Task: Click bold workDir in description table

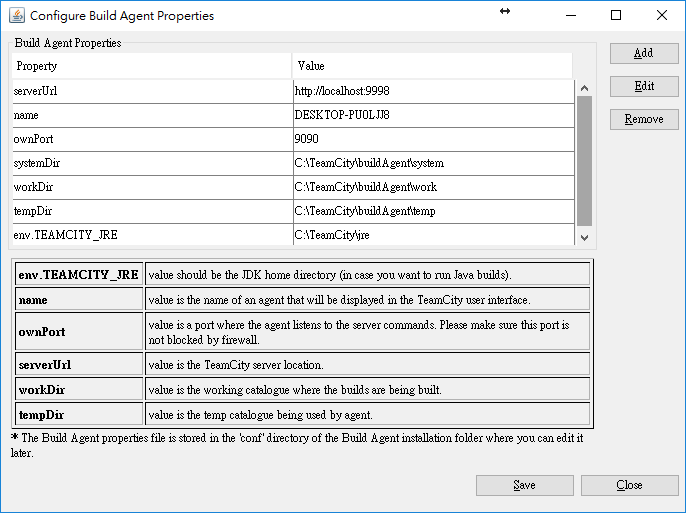Action: click(42, 390)
